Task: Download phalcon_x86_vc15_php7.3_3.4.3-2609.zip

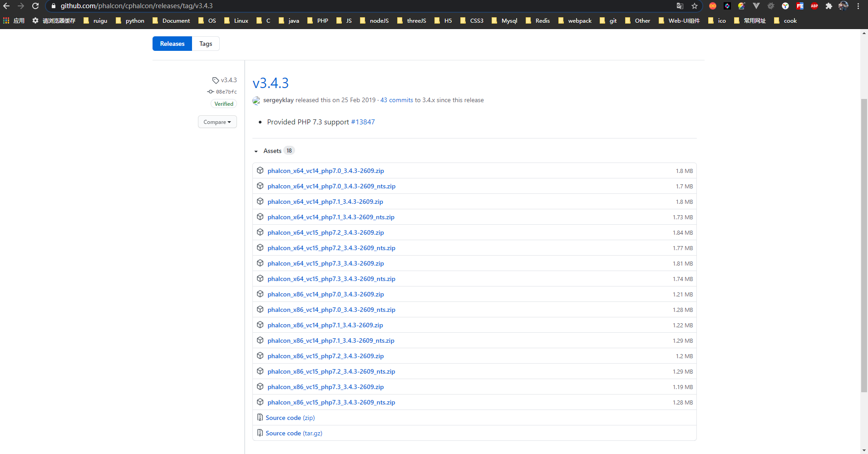Action: coord(325,387)
